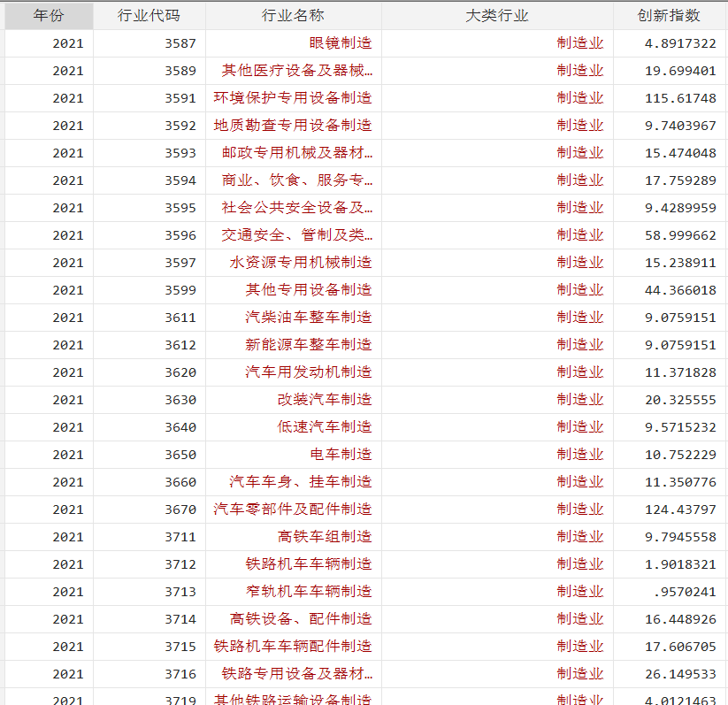Viewport: 728px width, 705px height.
Task: Click the 眼镜制造 industry name cell
Action: tap(294, 43)
